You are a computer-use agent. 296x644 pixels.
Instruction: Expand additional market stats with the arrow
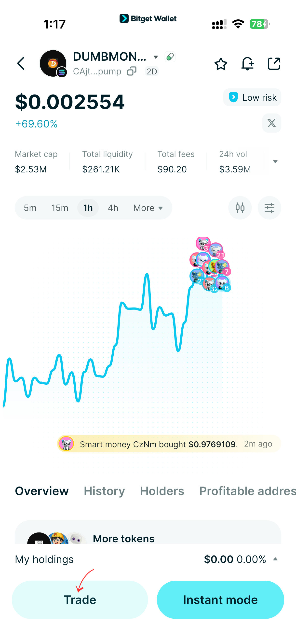(x=275, y=162)
